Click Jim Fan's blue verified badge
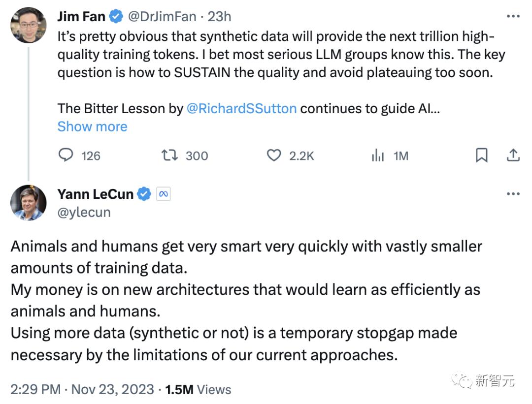This screenshot has height=404, width=532. click(x=116, y=17)
